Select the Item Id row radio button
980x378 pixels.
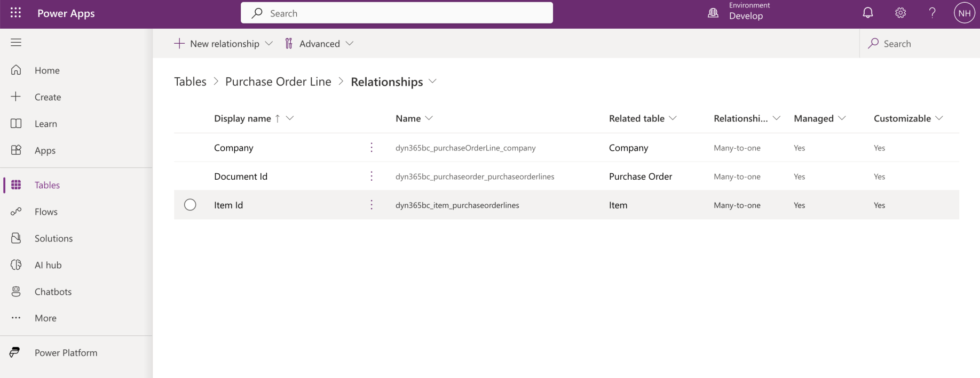pos(190,205)
